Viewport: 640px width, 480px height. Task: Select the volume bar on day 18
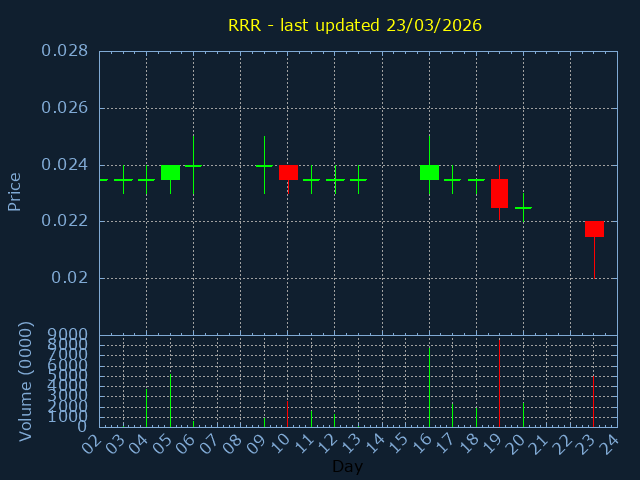(476, 416)
